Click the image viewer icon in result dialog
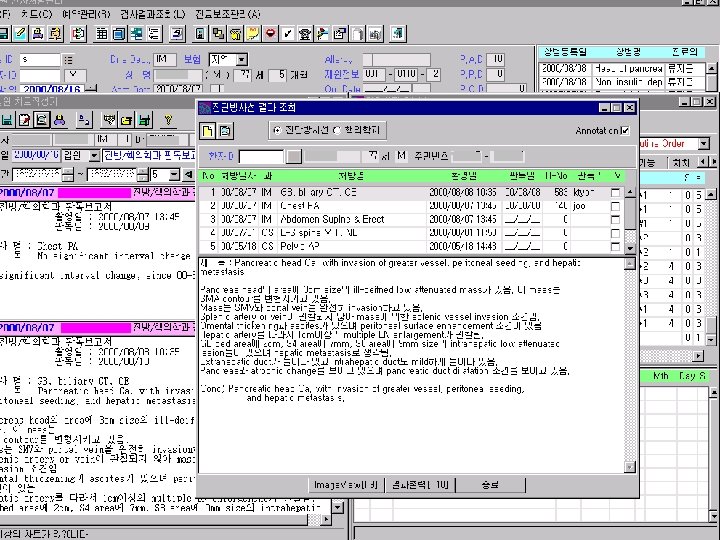This screenshot has height=540, width=720. click(225, 131)
